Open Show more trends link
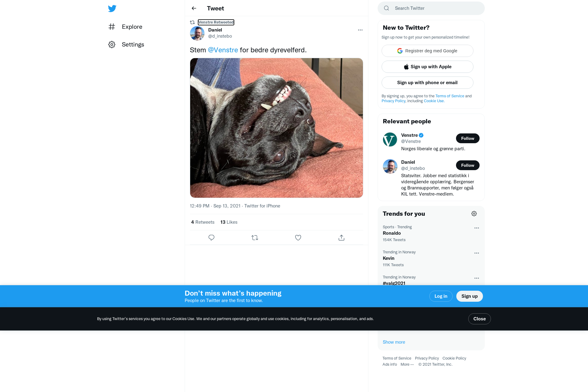This screenshot has height=392, width=588. click(x=394, y=342)
